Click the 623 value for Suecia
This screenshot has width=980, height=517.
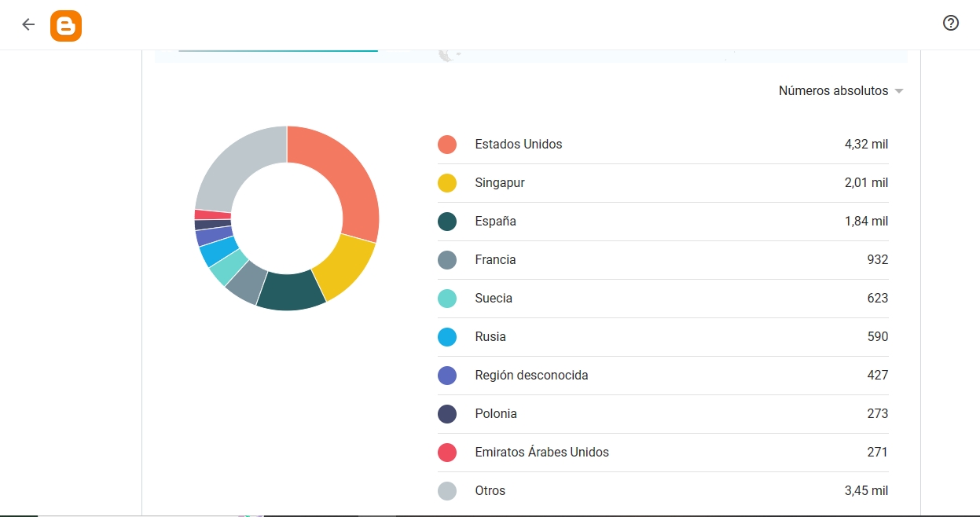[x=878, y=299]
